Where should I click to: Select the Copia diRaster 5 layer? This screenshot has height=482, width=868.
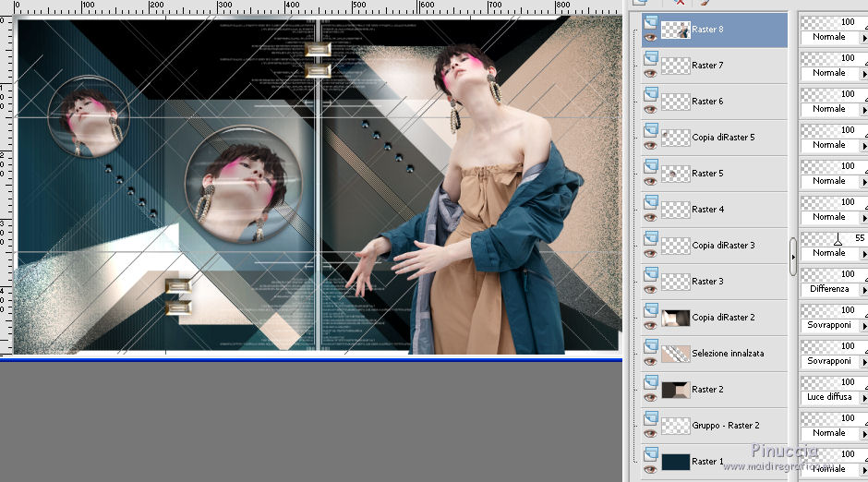(722, 138)
